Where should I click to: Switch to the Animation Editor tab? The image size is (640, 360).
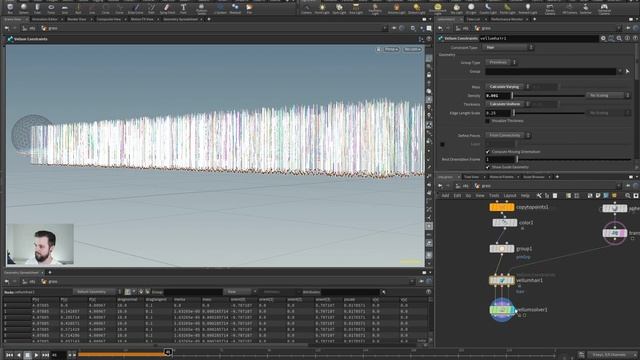pos(45,19)
